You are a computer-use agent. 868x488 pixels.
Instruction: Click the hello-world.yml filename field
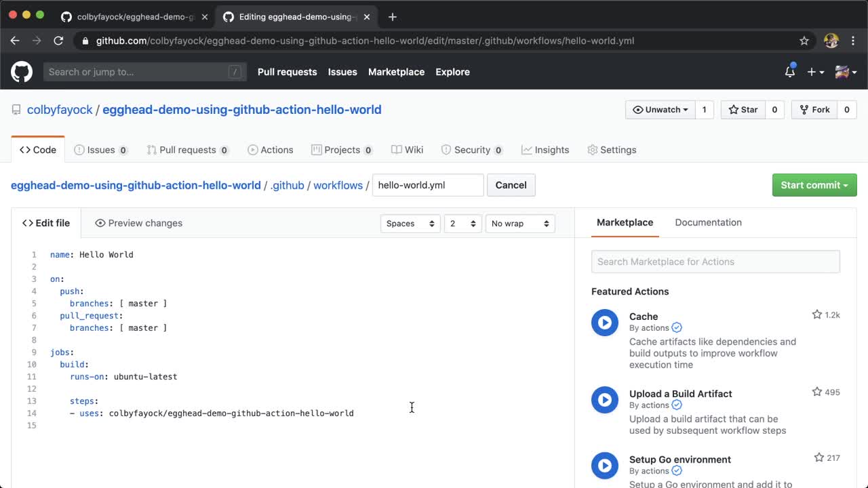[427, 185]
